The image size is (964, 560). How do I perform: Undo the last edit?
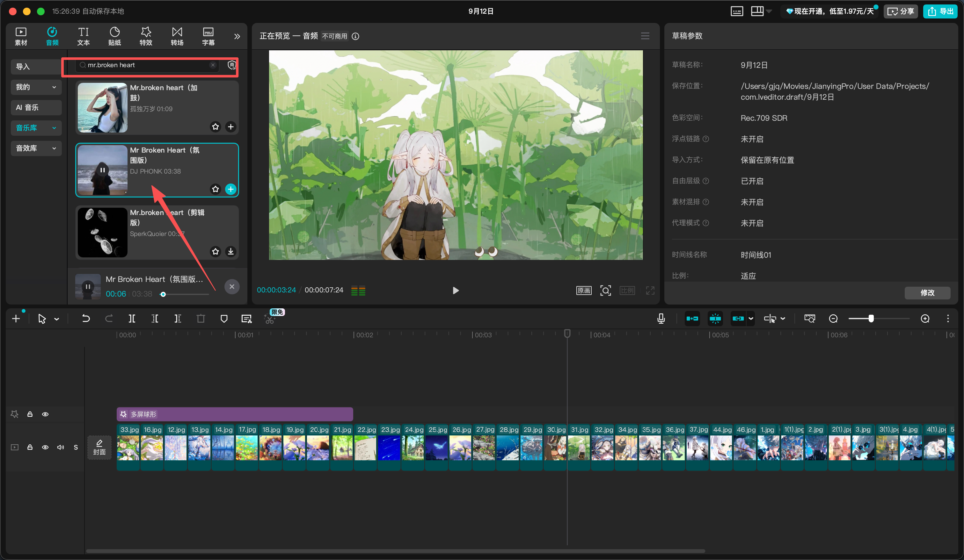[86, 319]
